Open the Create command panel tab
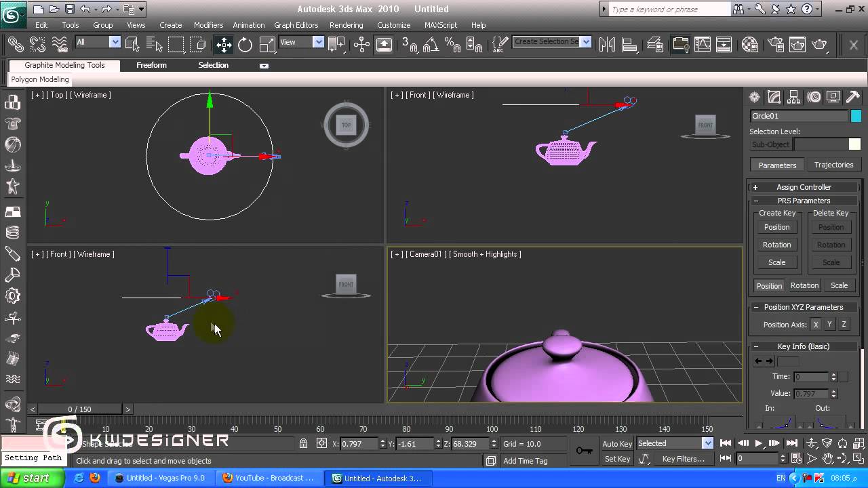This screenshot has height=488, width=868. (754, 97)
